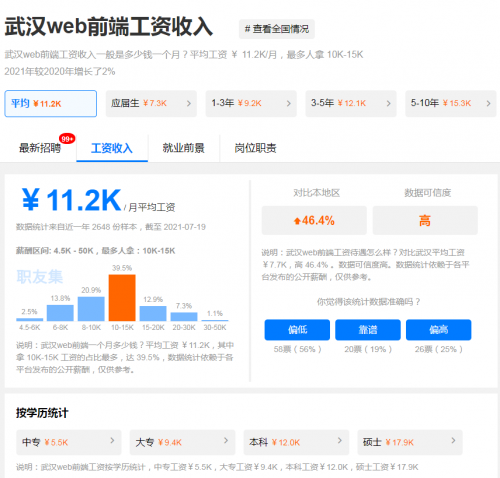Click the 武汉web前端工资收入 page title
The image size is (500, 478).
[x=109, y=27]
